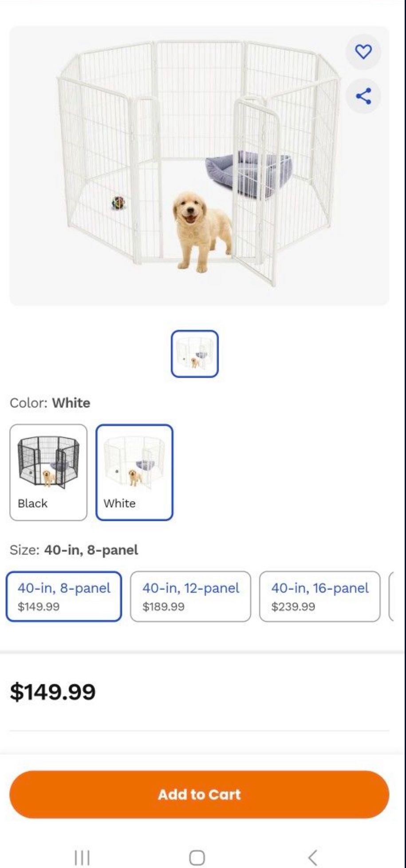406x868 pixels.
Task: Tap the "Size: 40-in, 8-panel" label
Action: coord(74,550)
